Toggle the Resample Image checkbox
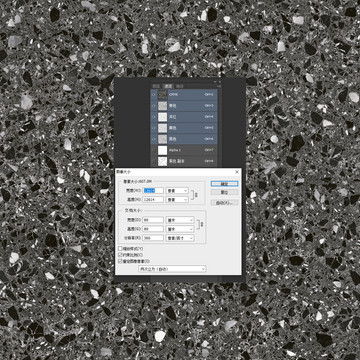Viewport: 360px width, 360px height. click(x=121, y=261)
